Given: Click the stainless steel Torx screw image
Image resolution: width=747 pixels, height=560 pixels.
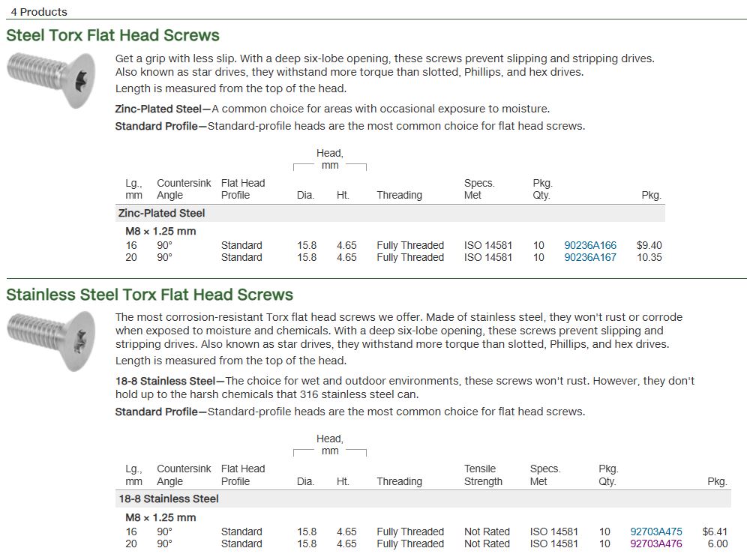Looking at the screenshot, I should point(51,340).
